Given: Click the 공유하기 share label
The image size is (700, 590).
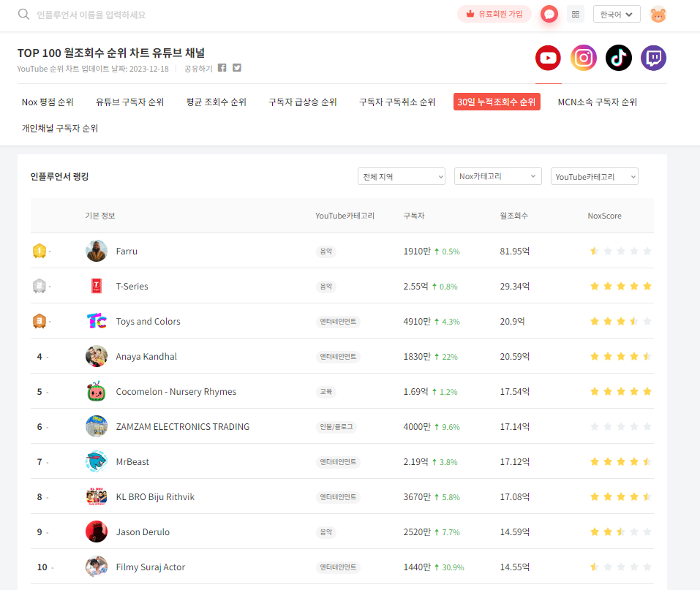Looking at the screenshot, I should (x=198, y=69).
